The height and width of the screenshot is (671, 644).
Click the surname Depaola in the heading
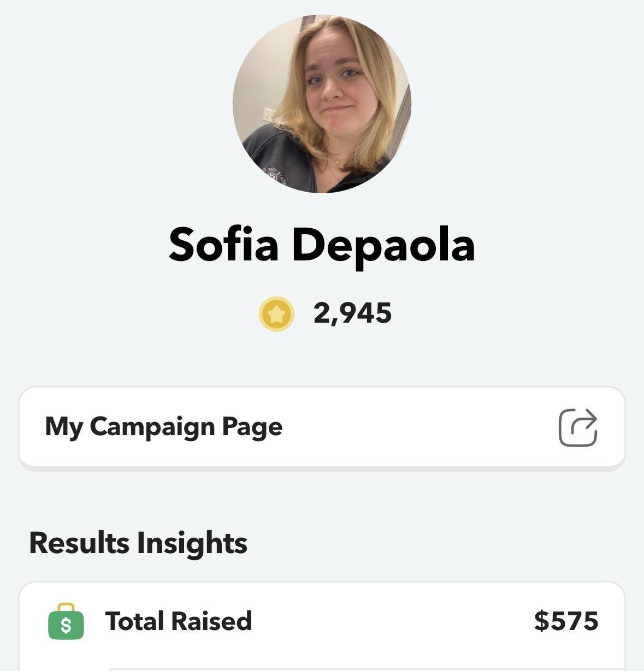(x=383, y=244)
